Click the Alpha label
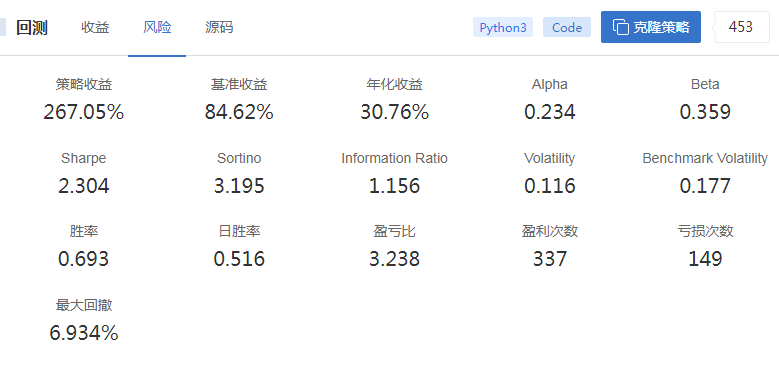 point(549,84)
